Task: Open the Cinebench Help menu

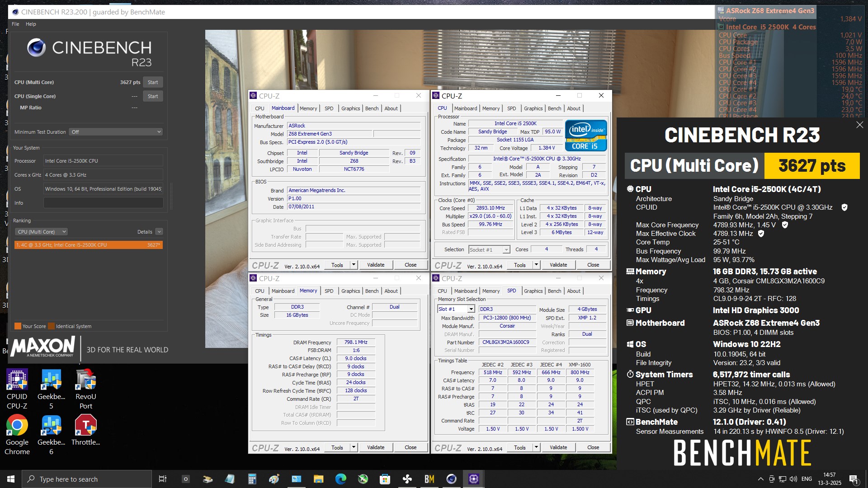Action: point(31,24)
